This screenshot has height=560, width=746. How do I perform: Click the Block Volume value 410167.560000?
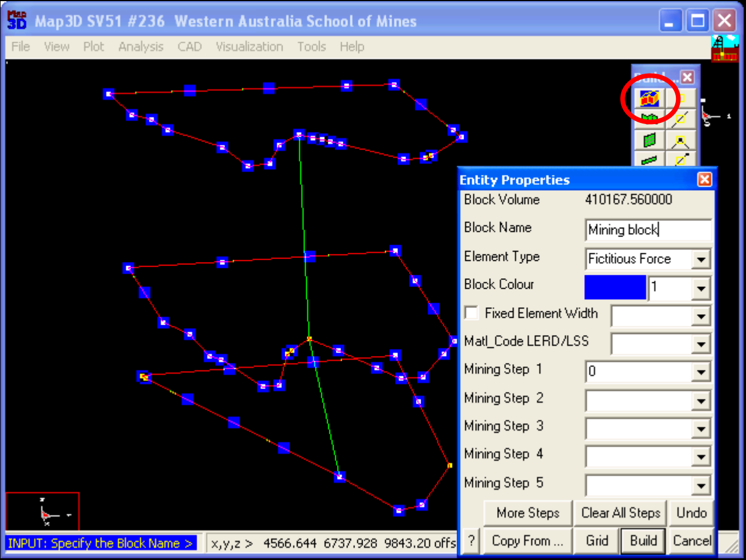click(x=629, y=199)
